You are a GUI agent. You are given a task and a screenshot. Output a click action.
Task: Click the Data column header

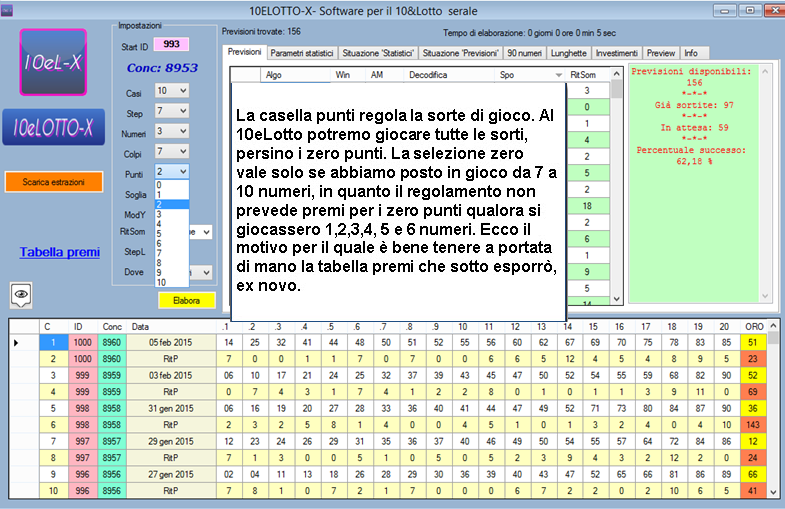171,326
